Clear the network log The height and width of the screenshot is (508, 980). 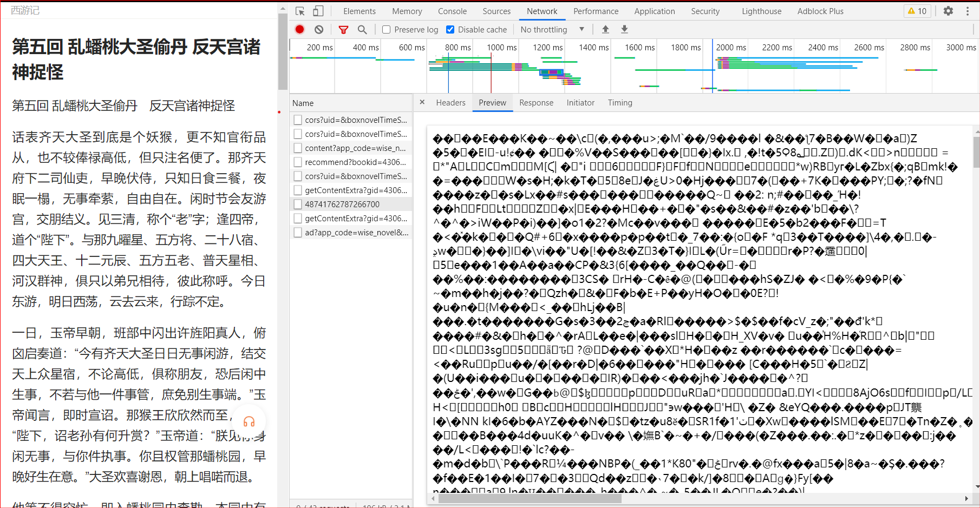tap(319, 29)
